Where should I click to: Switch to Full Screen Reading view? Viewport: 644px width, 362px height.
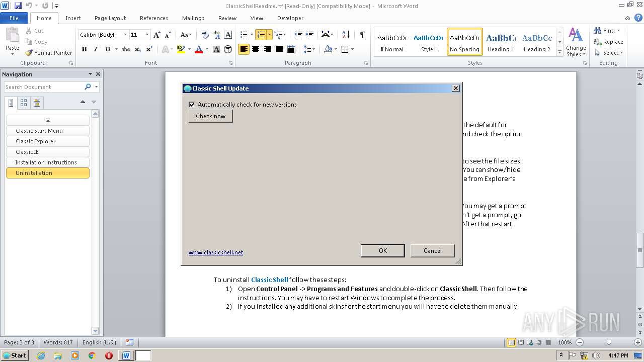coord(521,342)
